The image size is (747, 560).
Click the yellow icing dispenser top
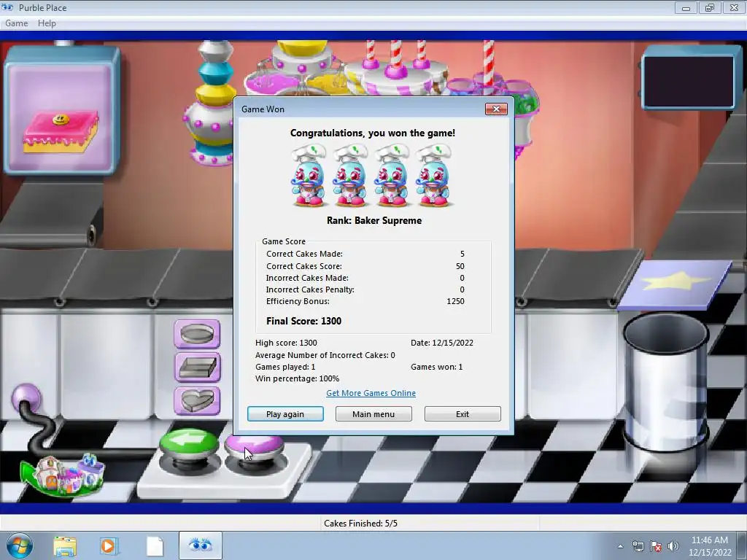(x=302, y=47)
